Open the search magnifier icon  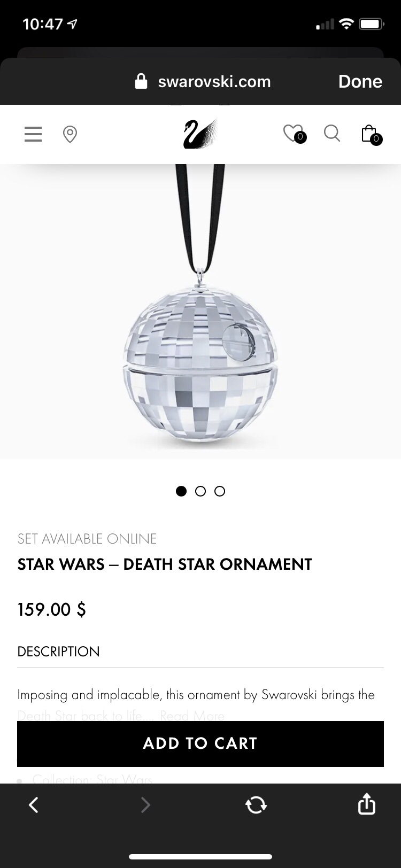pos(332,133)
